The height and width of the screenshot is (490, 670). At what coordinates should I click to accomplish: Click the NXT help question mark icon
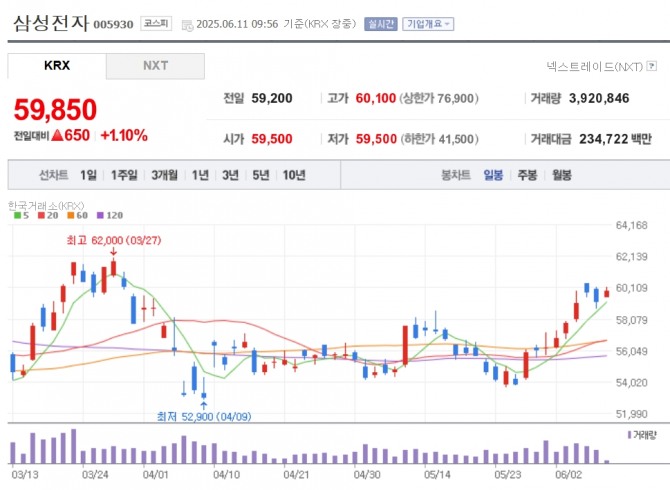[652, 66]
